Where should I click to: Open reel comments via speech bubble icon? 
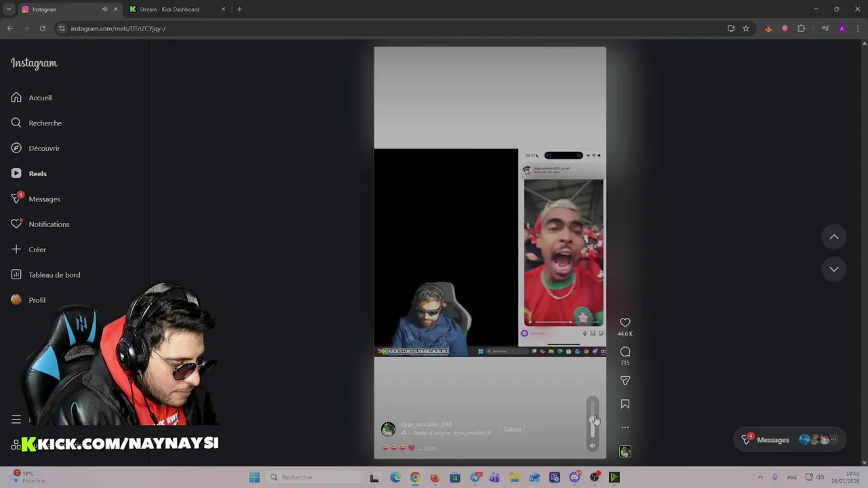point(625,352)
